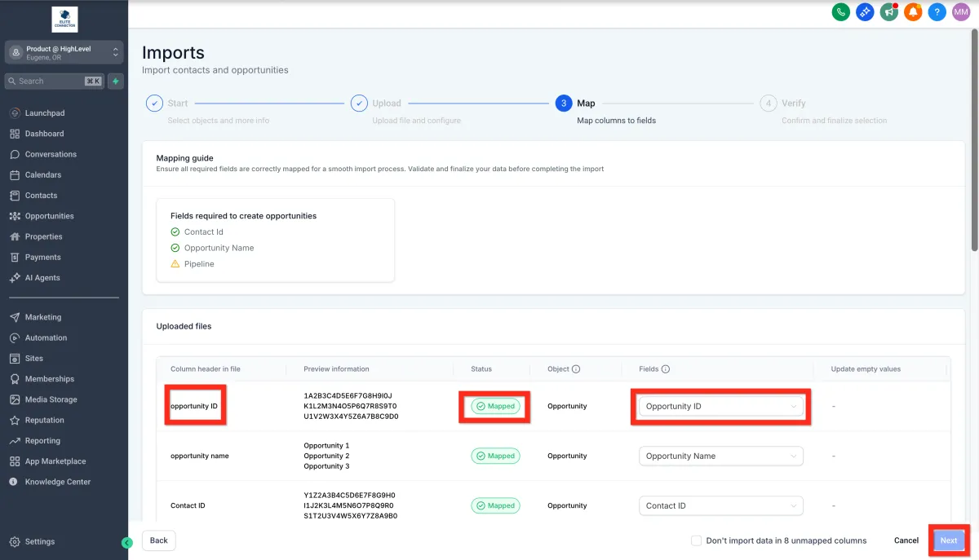The height and width of the screenshot is (560, 979).
Task: Open the Contact ID field dropdown
Action: click(720, 505)
